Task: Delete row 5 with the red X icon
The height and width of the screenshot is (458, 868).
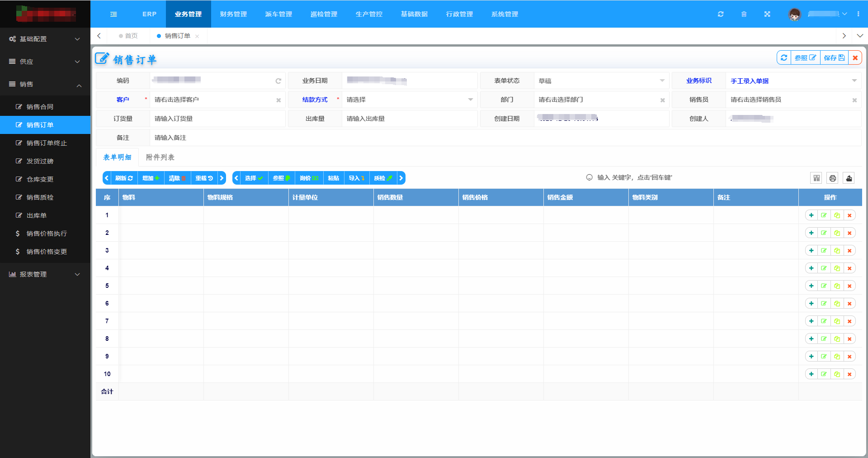Action: [849, 286]
